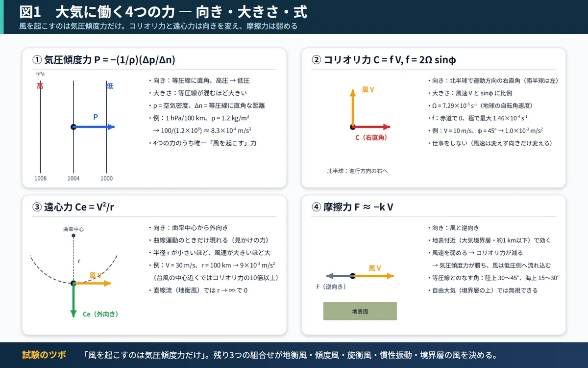Click bullet "等圧線とのなす角：陸上 30〜45°"
This screenshot has width=588, height=368.
click(x=493, y=278)
